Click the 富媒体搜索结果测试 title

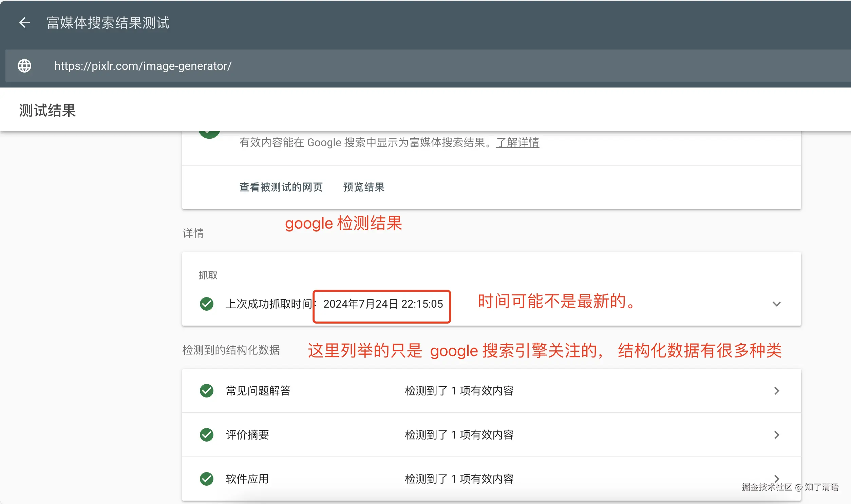tap(108, 23)
